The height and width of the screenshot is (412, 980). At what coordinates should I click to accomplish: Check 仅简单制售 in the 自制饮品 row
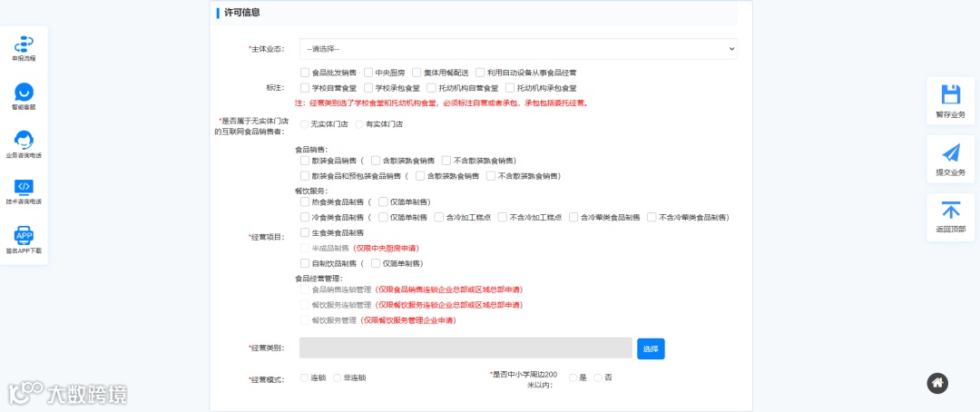click(376, 264)
